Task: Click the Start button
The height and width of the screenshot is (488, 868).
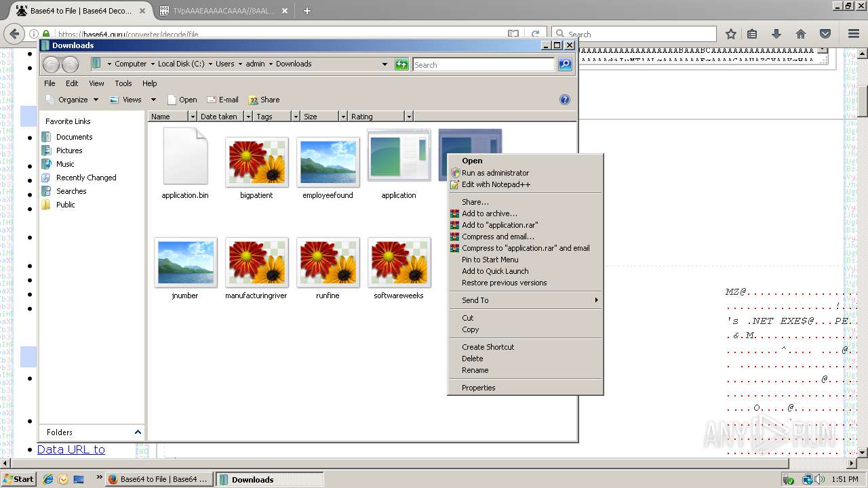Action: (18, 479)
